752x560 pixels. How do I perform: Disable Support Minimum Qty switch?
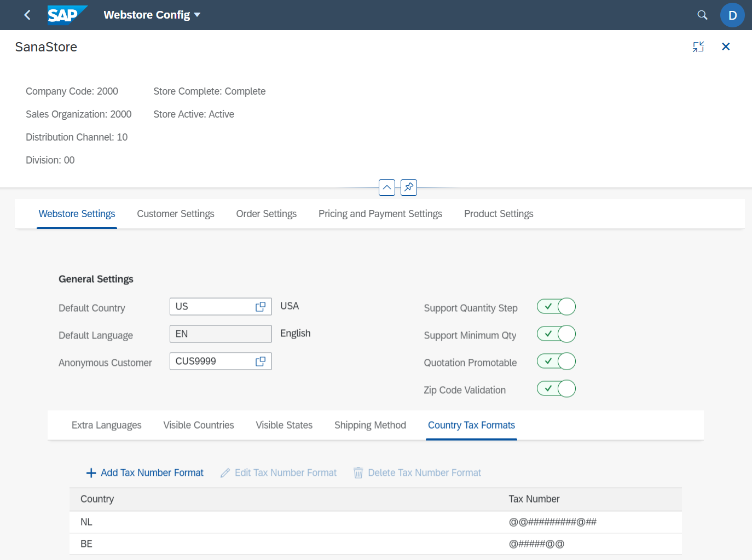click(x=556, y=334)
